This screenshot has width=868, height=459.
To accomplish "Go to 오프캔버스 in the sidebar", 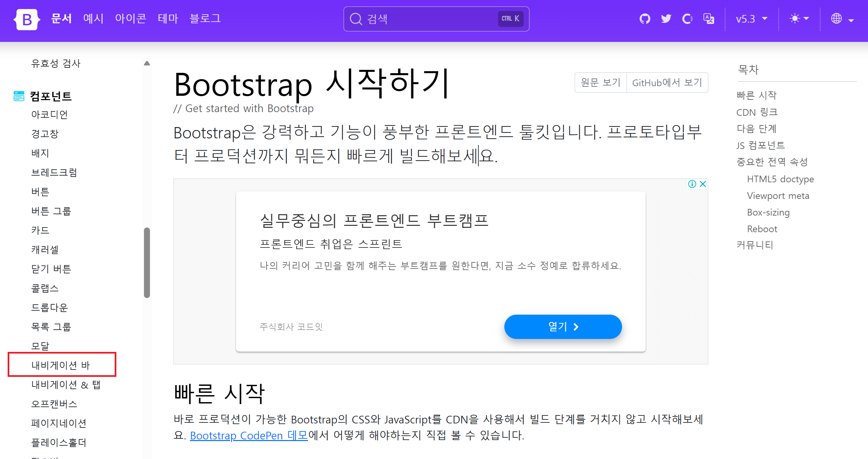I will tap(54, 404).
